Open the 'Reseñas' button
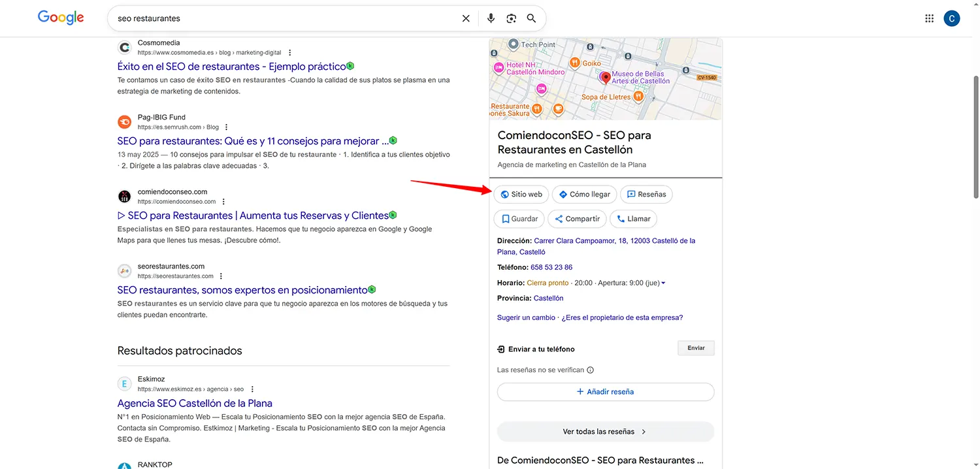 [x=646, y=194]
